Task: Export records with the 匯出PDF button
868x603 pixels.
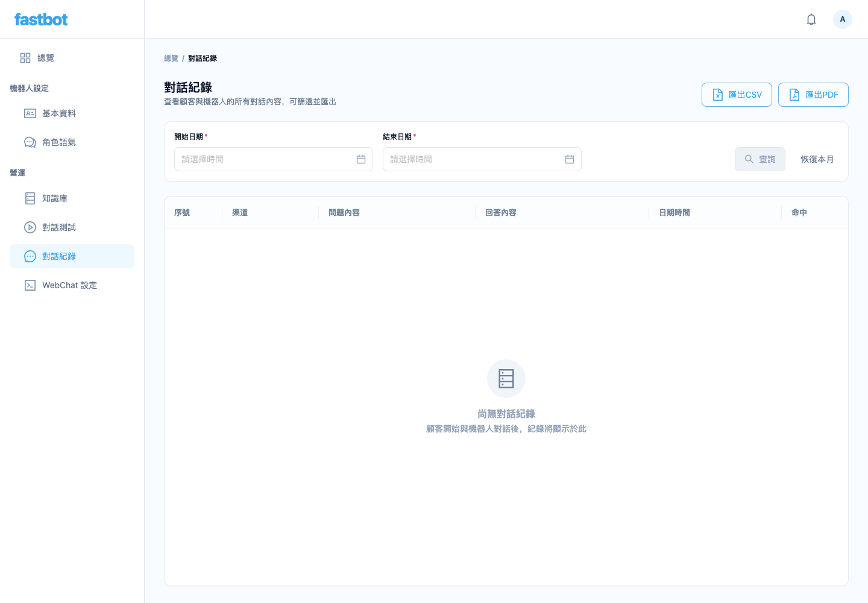Action: 813,95
